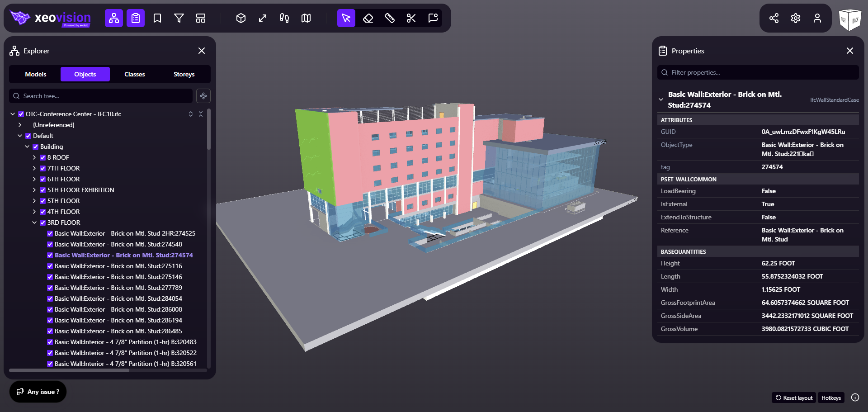Select the eraser hide tool
Screen dimensions: 868x412
[368, 18]
